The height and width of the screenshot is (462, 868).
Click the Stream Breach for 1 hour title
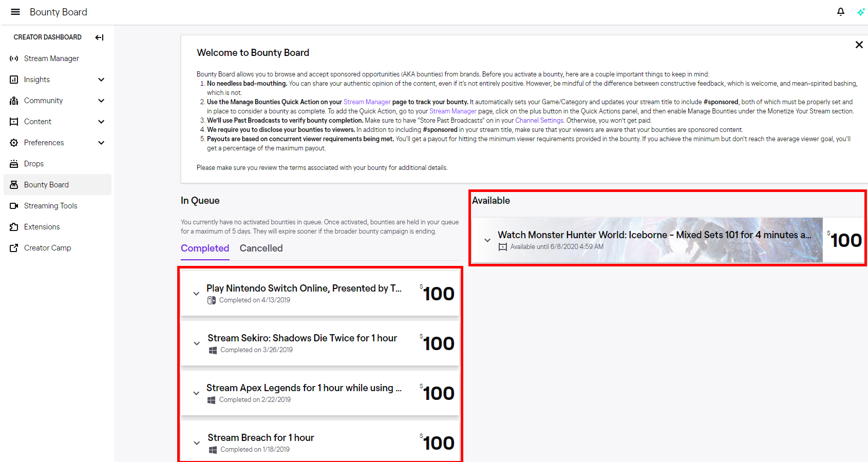click(261, 438)
